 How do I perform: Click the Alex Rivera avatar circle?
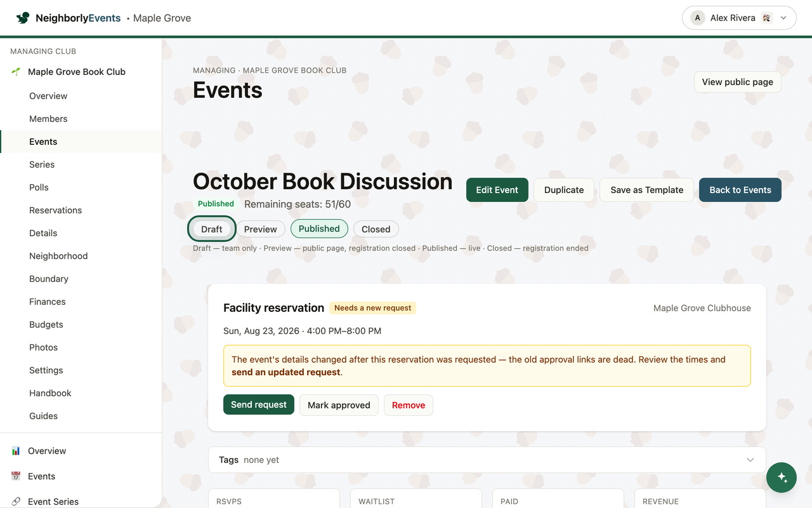(698, 18)
